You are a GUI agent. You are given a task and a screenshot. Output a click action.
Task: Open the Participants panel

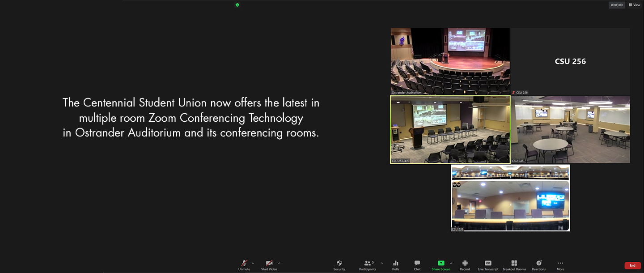tap(368, 265)
